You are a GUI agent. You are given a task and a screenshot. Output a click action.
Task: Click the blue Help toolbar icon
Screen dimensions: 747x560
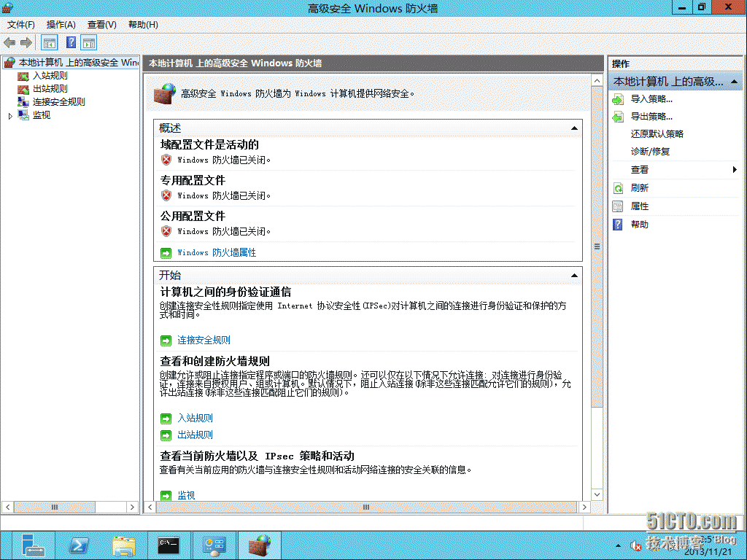[x=71, y=43]
